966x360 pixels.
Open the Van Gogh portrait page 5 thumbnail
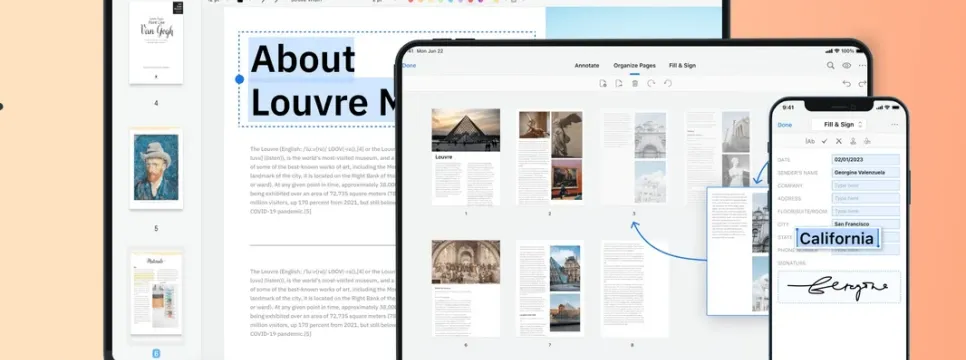point(156,169)
